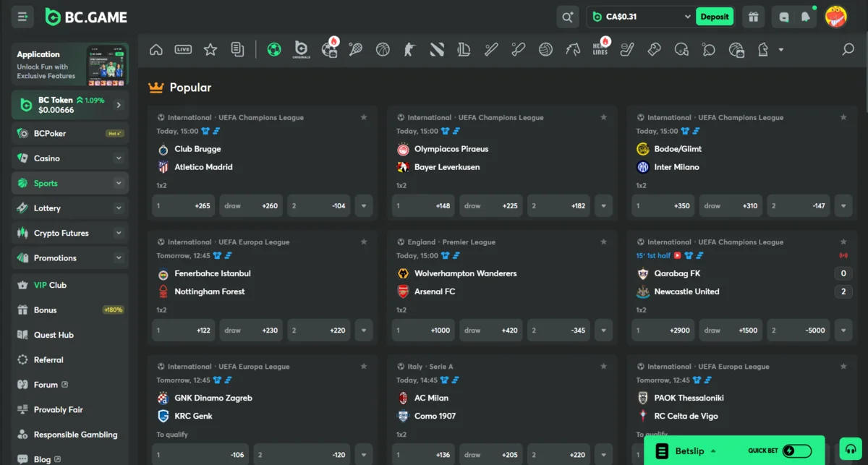Viewport: 868px width, 465px height.
Task: Expand the CA$0.31 balance dropdown
Action: pyautogui.click(x=687, y=17)
